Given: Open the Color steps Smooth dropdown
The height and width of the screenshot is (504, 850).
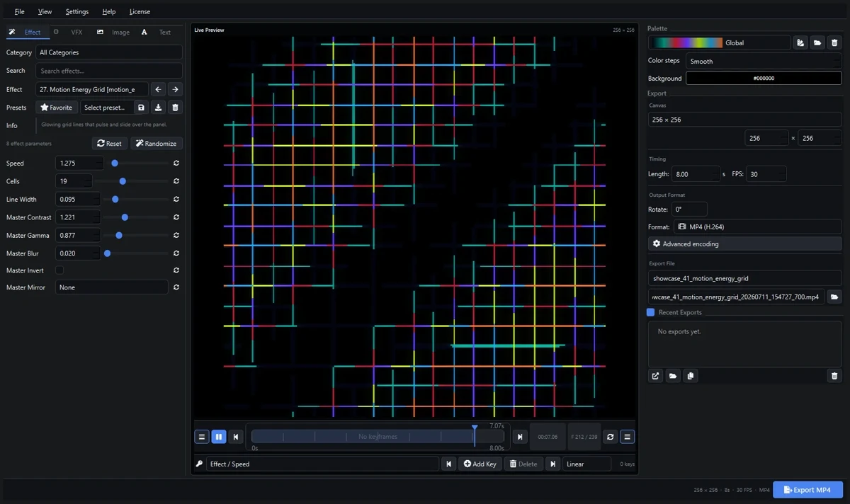Looking at the screenshot, I should [x=764, y=61].
